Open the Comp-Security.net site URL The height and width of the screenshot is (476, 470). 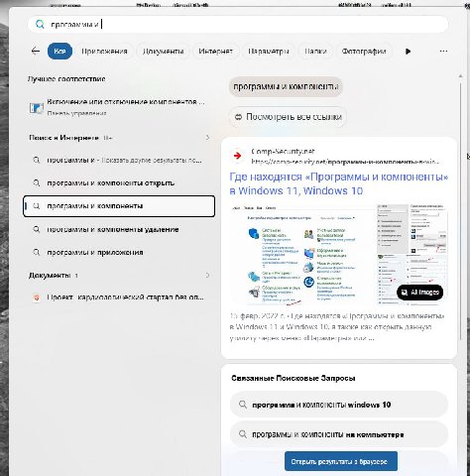pos(344,162)
